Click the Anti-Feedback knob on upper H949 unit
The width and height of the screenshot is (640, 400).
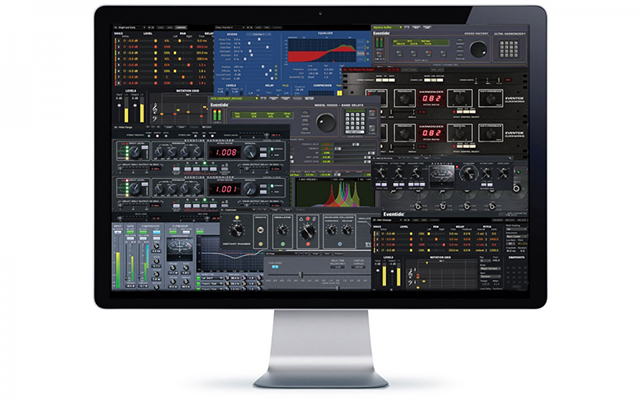(490, 98)
